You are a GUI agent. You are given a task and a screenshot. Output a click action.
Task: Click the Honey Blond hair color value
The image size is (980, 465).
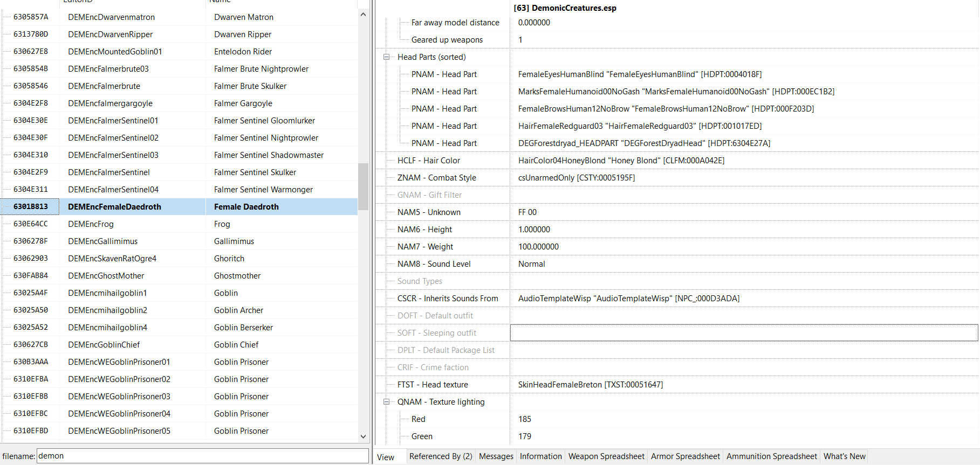(x=621, y=161)
